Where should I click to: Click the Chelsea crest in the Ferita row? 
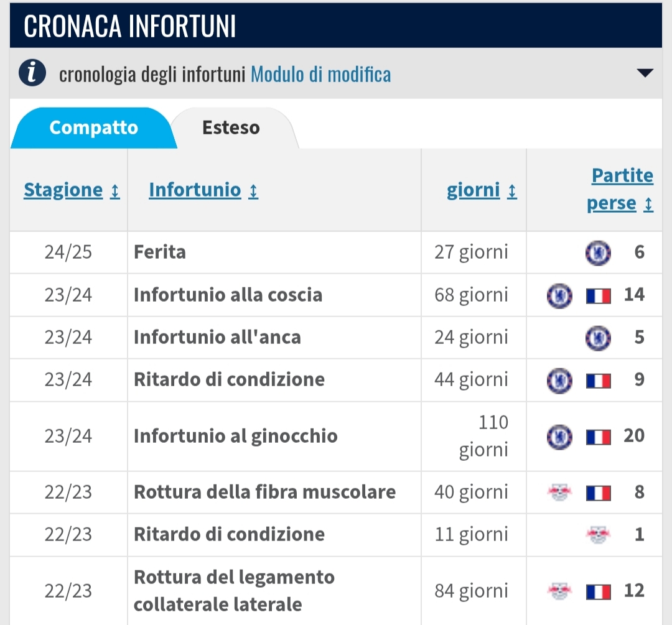point(598,252)
